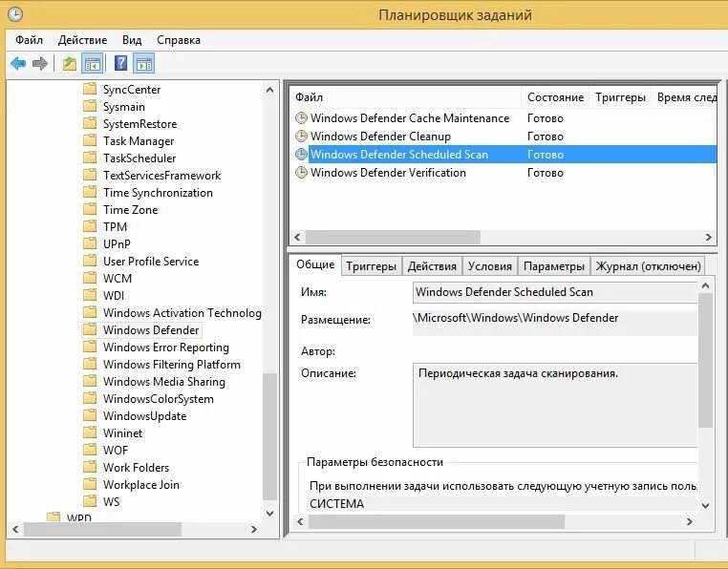Toggle the action pane toolbar icon
The image size is (728, 569).
[x=144, y=64]
